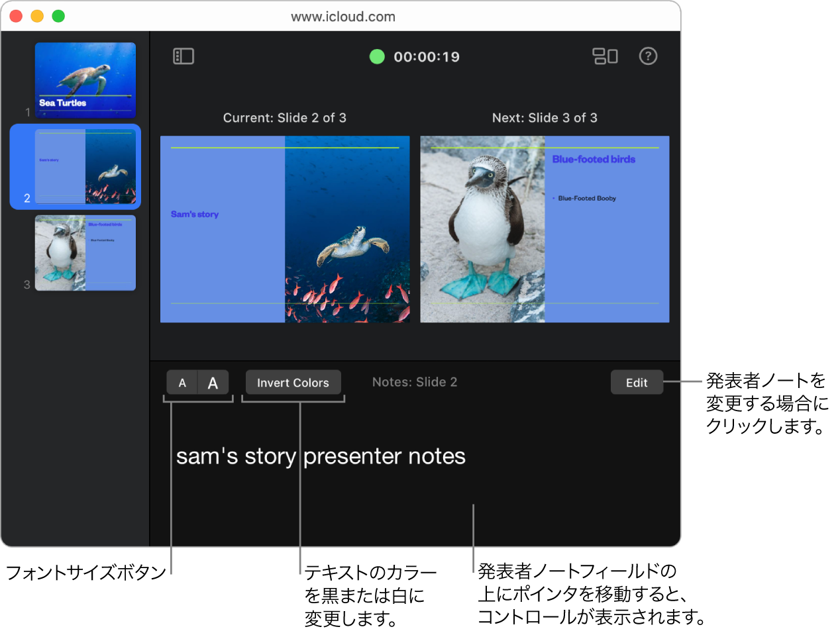
Task: Select the blue-footed bird slide 3 thumbnail
Action: click(x=85, y=253)
